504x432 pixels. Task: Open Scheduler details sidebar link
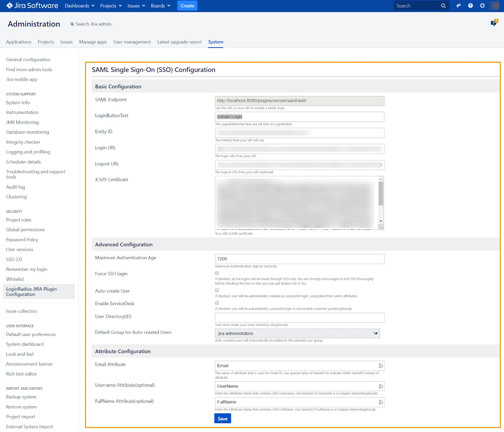click(23, 162)
